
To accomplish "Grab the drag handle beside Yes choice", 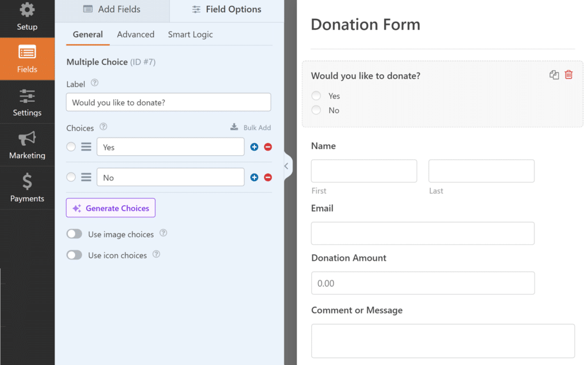I will pyautogui.click(x=86, y=147).
